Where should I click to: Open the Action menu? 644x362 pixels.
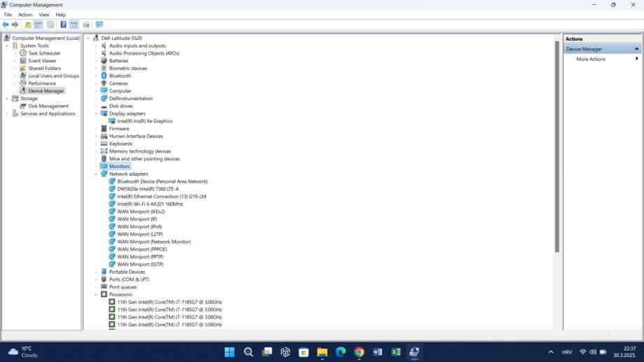(x=25, y=15)
